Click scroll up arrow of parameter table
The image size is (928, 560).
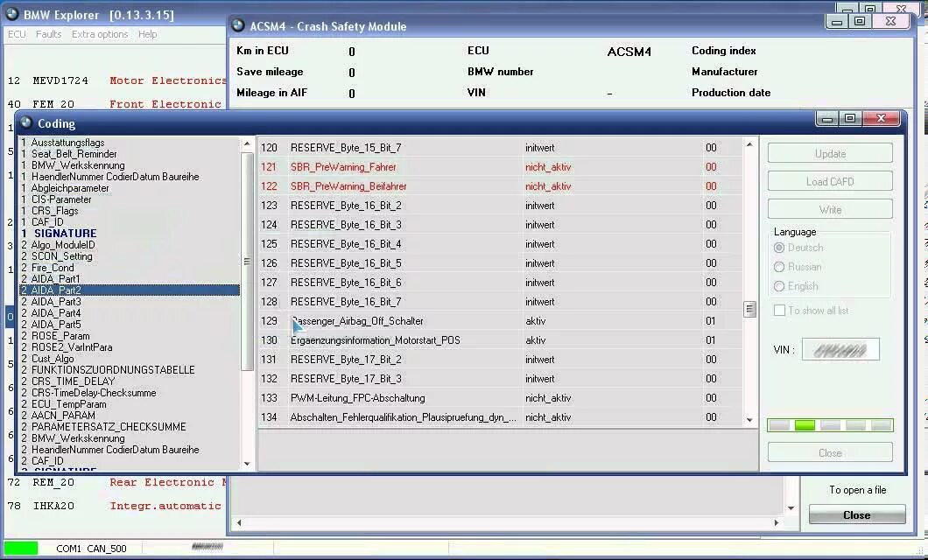pyautogui.click(x=749, y=144)
